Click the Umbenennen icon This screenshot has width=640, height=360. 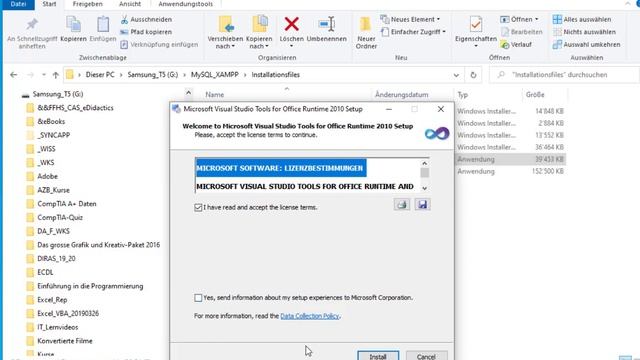click(327, 24)
